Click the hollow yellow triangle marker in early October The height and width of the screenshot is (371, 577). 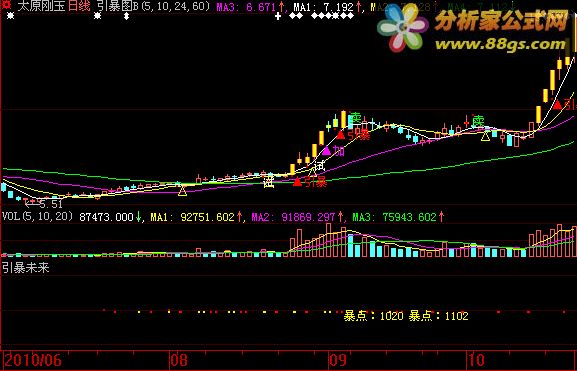[485, 136]
